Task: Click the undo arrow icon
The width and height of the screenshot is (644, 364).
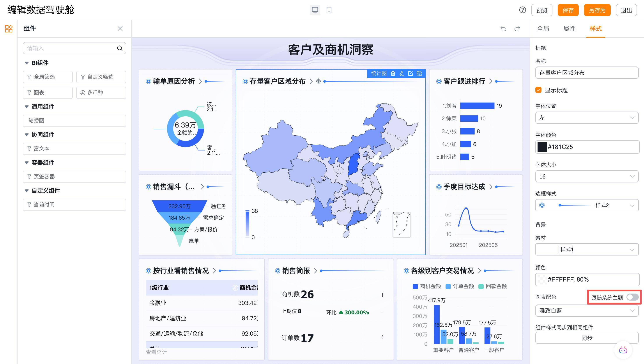Action: point(503,29)
